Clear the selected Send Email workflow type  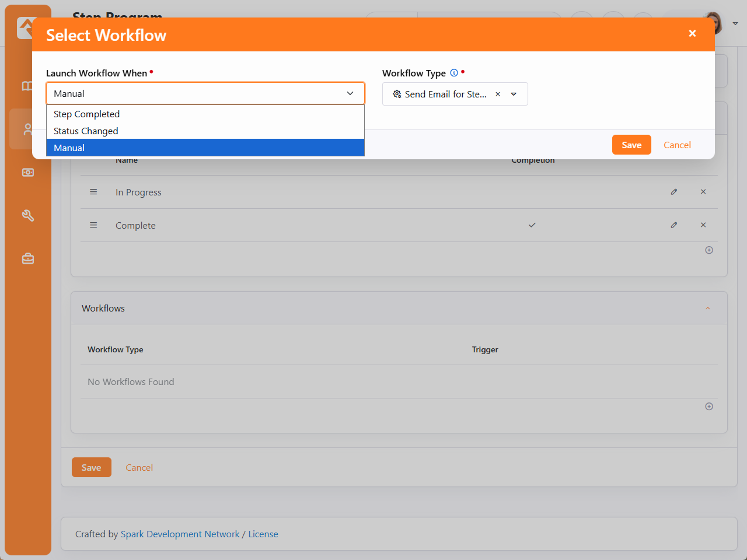(498, 94)
